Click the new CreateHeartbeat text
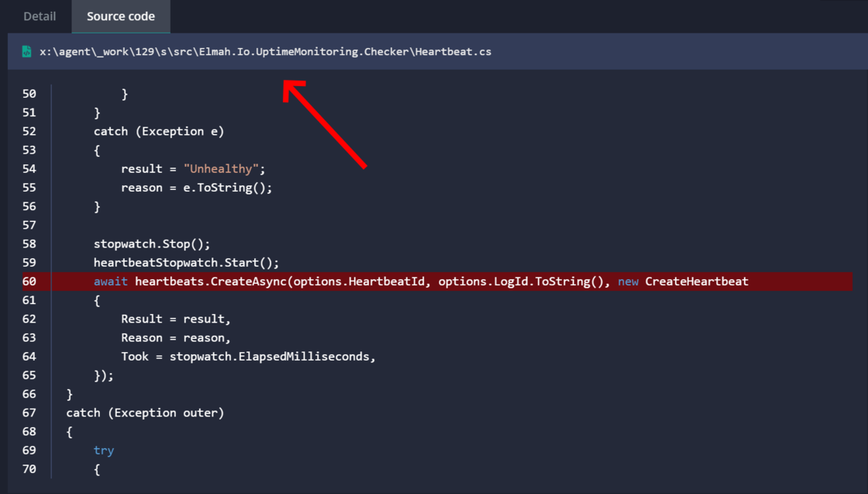 pos(683,282)
